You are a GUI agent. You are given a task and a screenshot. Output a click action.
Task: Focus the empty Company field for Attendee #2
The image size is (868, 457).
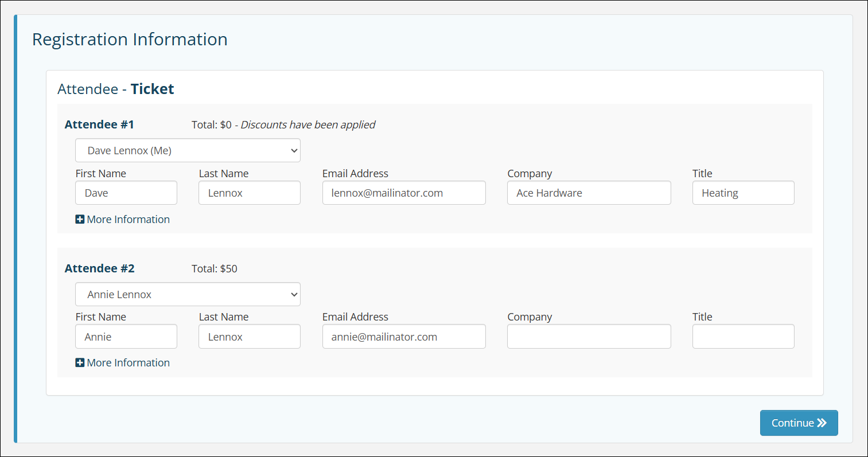[x=589, y=337]
